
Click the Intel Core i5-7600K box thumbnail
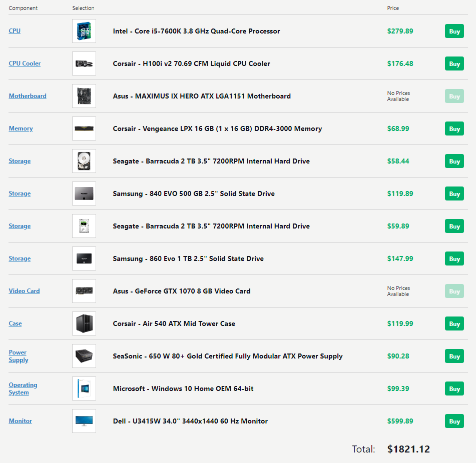click(84, 31)
